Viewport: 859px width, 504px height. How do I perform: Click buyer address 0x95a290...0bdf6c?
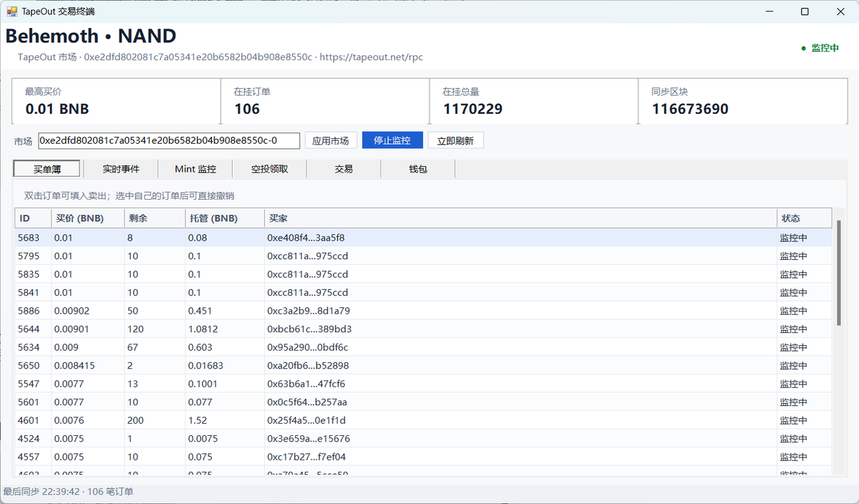coord(308,347)
